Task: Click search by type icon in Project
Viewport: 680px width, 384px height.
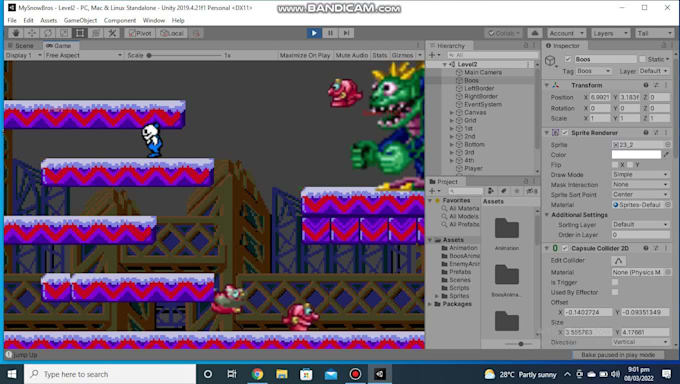Action: tap(490, 191)
